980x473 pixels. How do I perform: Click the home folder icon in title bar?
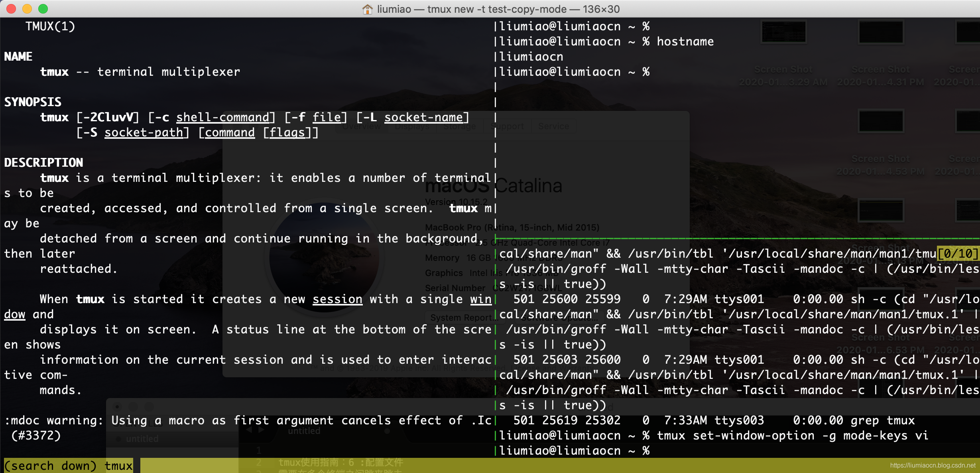coord(367,9)
